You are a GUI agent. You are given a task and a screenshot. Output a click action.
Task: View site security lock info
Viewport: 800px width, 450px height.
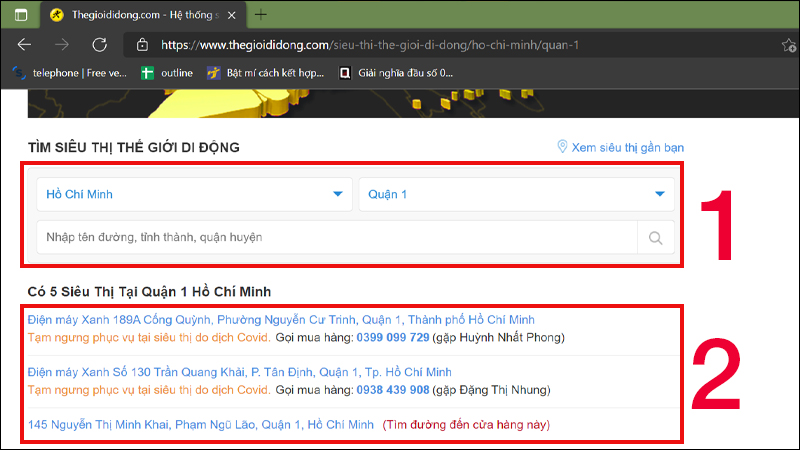point(142,45)
